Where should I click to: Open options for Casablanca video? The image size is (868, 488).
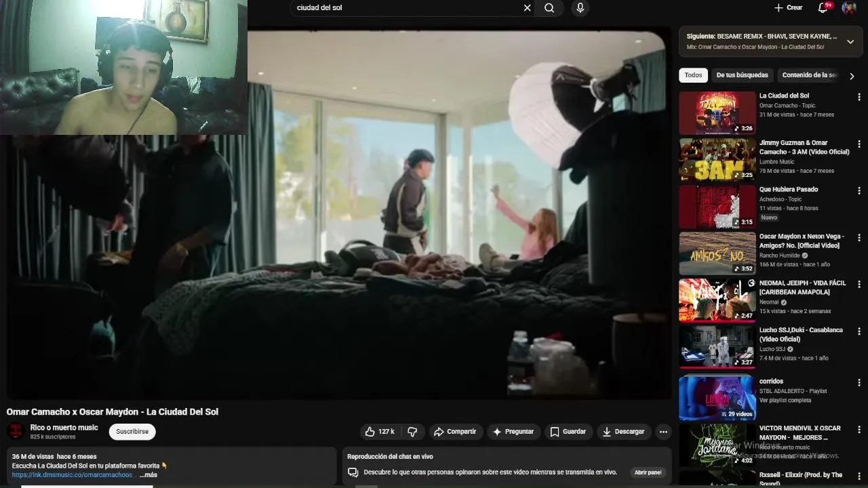(859, 331)
